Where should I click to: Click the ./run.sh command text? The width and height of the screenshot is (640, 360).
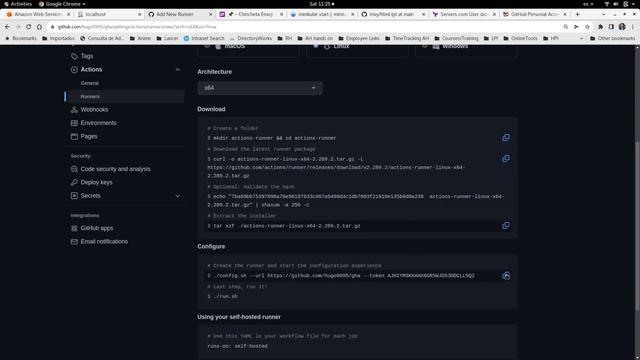click(225, 297)
